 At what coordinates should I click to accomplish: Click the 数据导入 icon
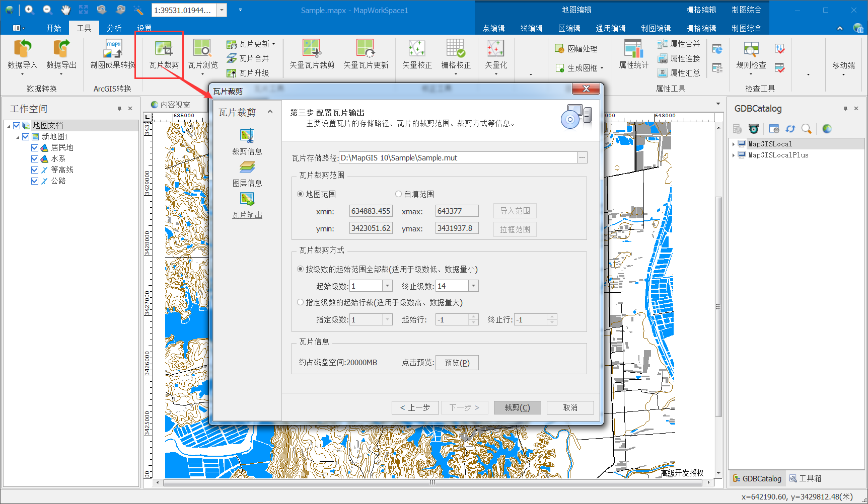[x=22, y=49]
